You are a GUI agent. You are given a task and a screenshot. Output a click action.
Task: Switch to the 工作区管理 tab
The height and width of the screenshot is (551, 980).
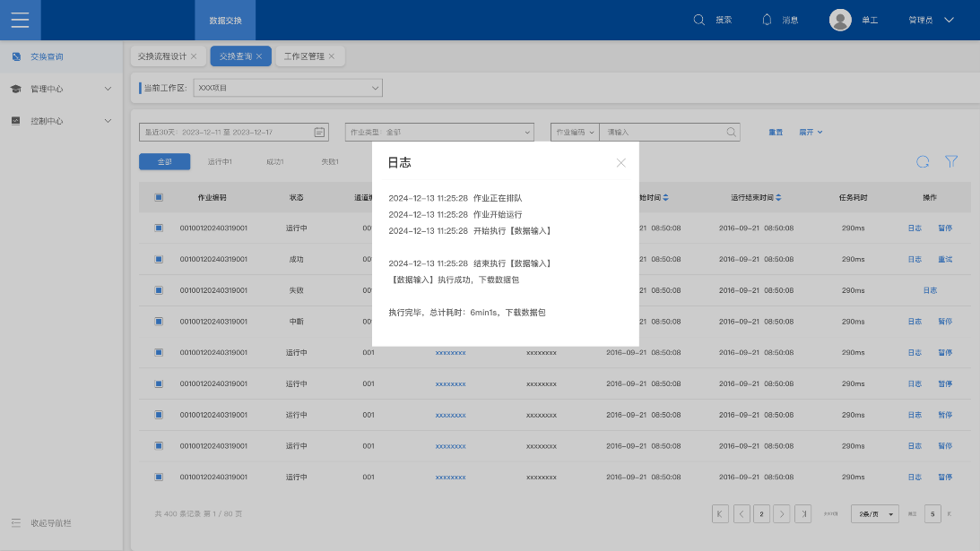click(x=304, y=56)
